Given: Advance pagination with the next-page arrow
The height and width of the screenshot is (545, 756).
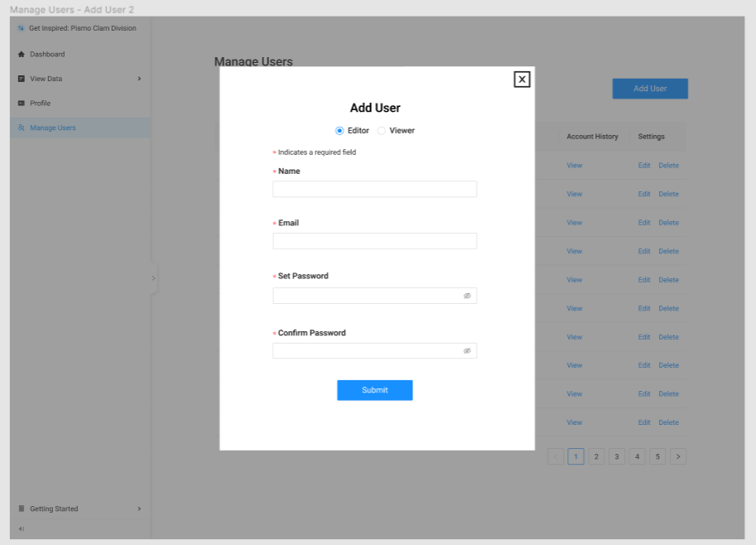Looking at the screenshot, I should 677,456.
